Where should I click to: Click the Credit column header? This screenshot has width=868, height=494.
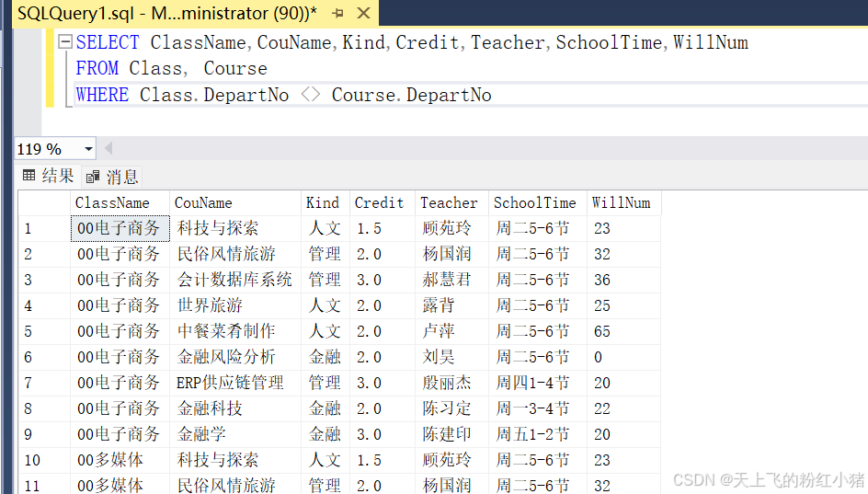click(x=383, y=203)
